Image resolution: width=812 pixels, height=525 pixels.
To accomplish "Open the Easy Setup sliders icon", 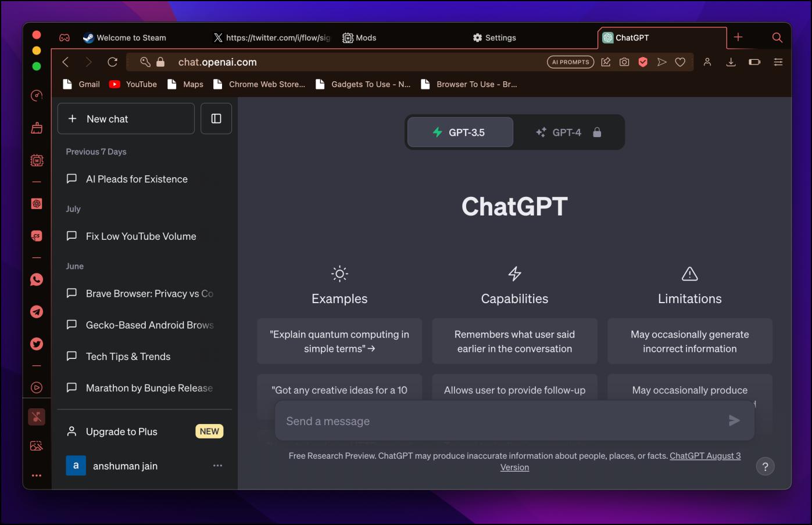I will [x=778, y=62].
